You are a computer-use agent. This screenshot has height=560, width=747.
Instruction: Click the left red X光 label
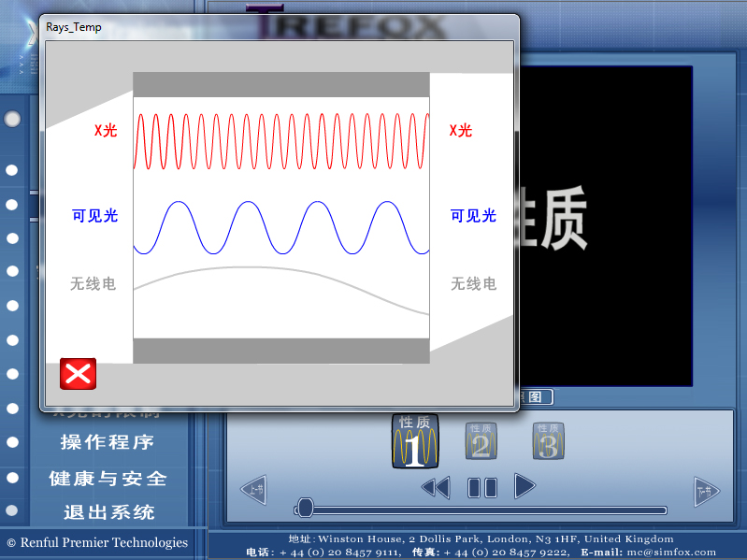point(106,130)
